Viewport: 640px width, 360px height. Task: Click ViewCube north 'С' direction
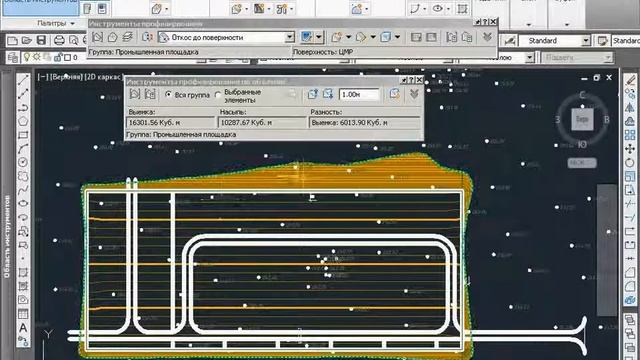point(582,96)
